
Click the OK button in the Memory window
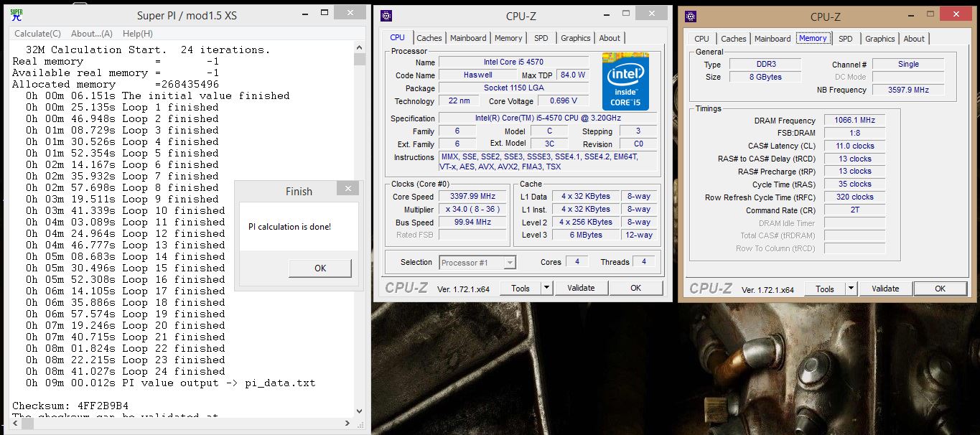tap(940, 289)
